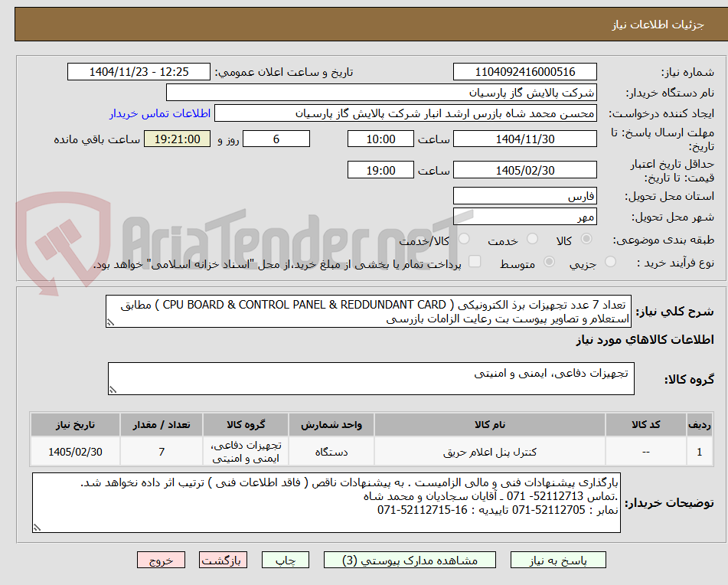Toggle the اسناد خزانه اسلامی payment checkbox
The width and height of the screenshot is (728, 585).
475,261
